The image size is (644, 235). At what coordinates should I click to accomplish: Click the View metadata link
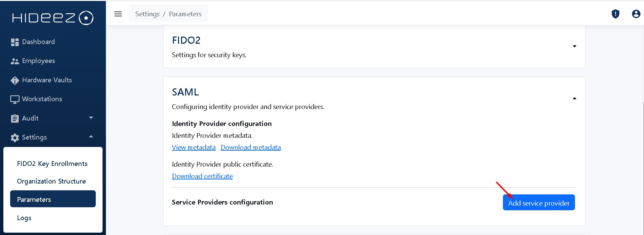194,147
